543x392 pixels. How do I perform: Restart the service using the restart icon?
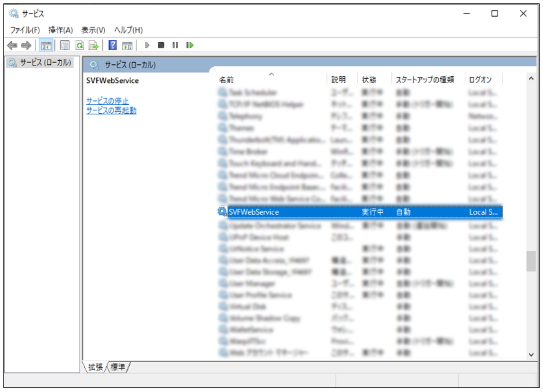189,45
